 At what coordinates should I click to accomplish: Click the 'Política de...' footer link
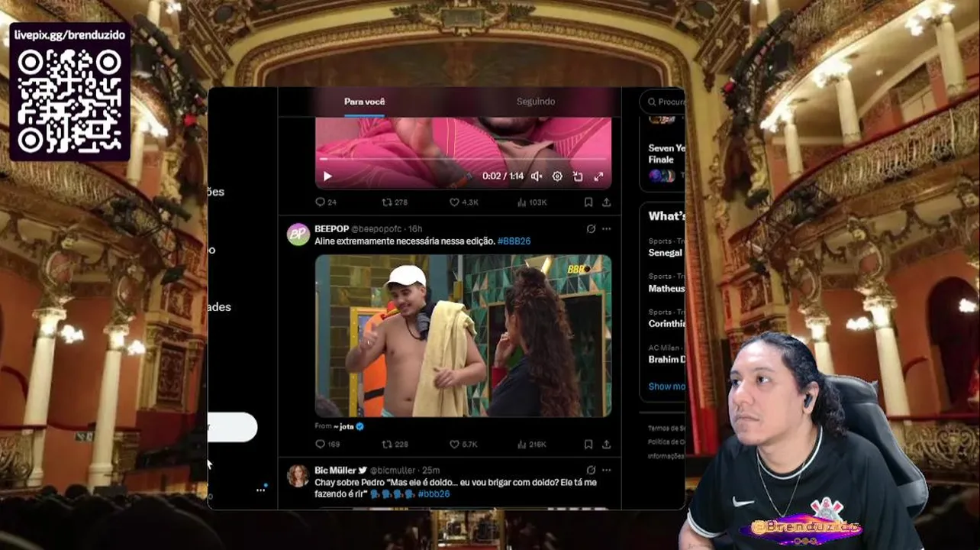click(666, 442)
